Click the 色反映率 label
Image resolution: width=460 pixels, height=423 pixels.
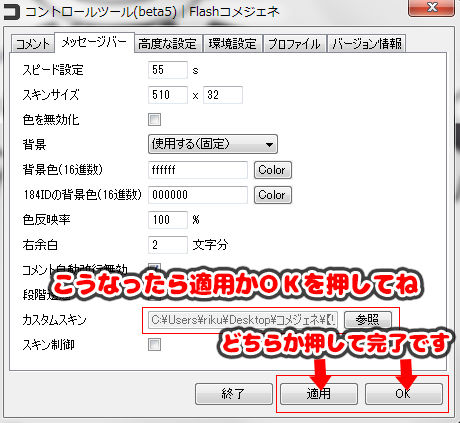tap(46, 220)
